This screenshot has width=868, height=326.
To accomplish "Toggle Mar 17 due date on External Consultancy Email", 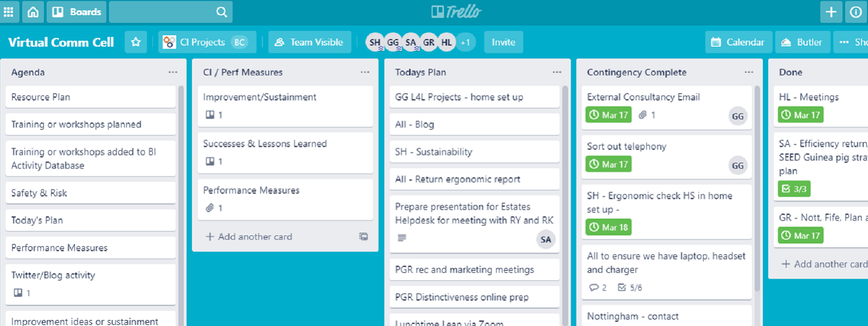I will coord(609,115).
